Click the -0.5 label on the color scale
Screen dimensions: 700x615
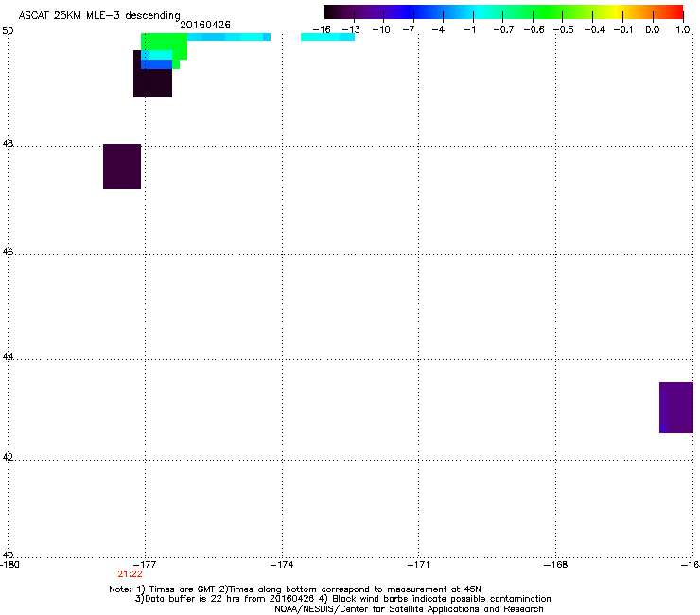564,30
